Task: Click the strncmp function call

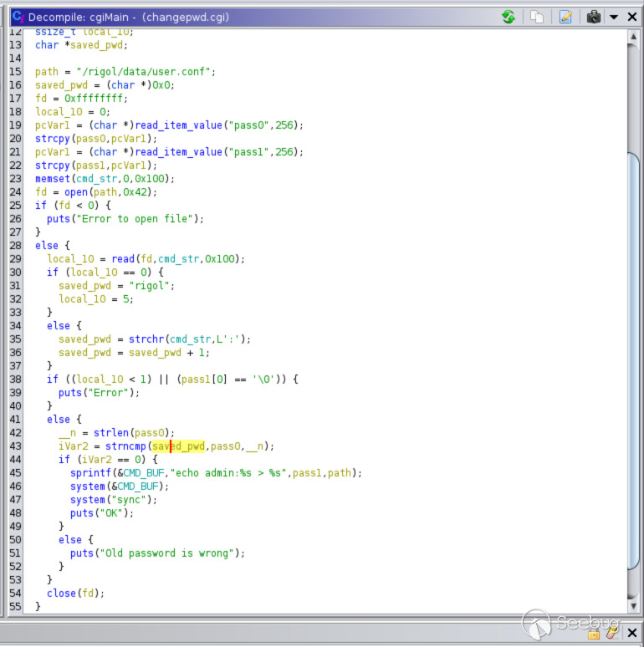Action: [125, 446]
